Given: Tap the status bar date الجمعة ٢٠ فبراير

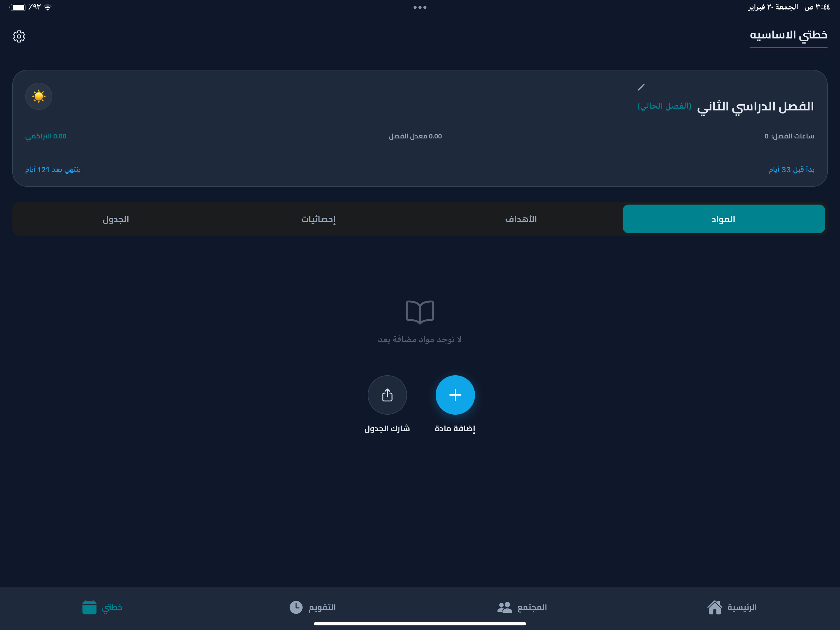Looking at the screenshot, I should (x=772, y=7).
